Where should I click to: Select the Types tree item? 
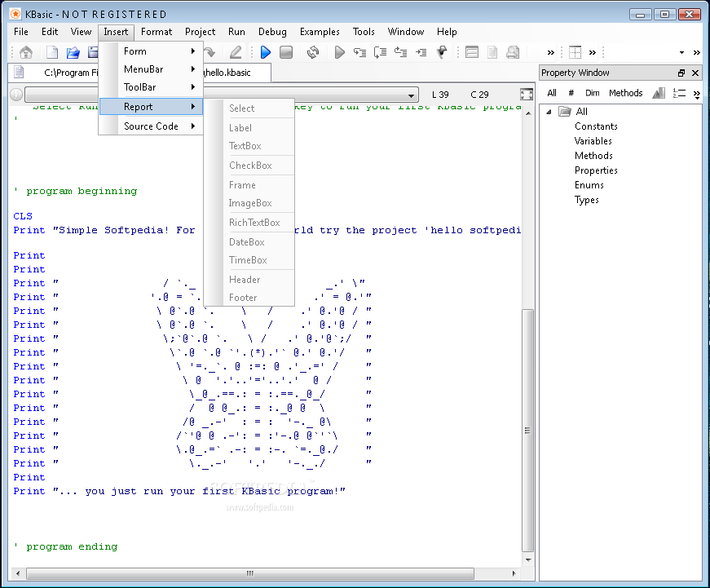click(586, 201)
